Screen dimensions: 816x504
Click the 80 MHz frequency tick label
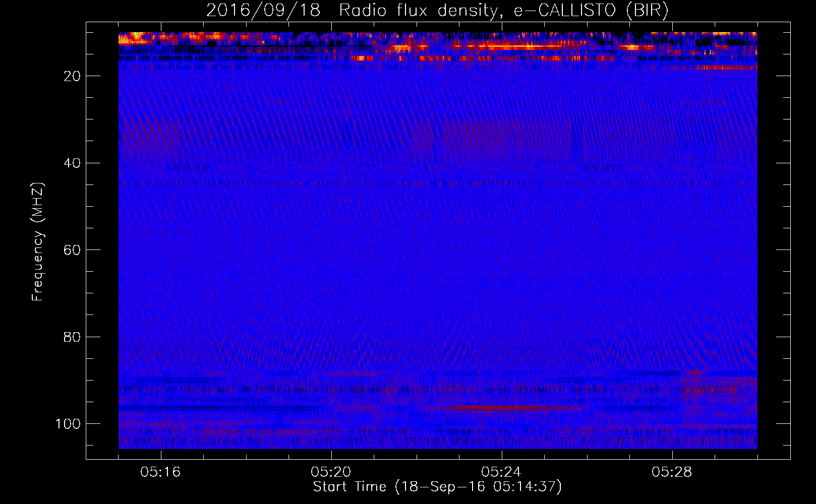click(72, 337)
